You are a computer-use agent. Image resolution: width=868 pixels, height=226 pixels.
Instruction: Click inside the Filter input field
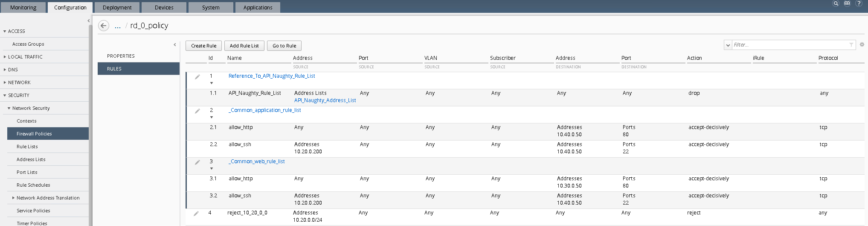[790, 45]
